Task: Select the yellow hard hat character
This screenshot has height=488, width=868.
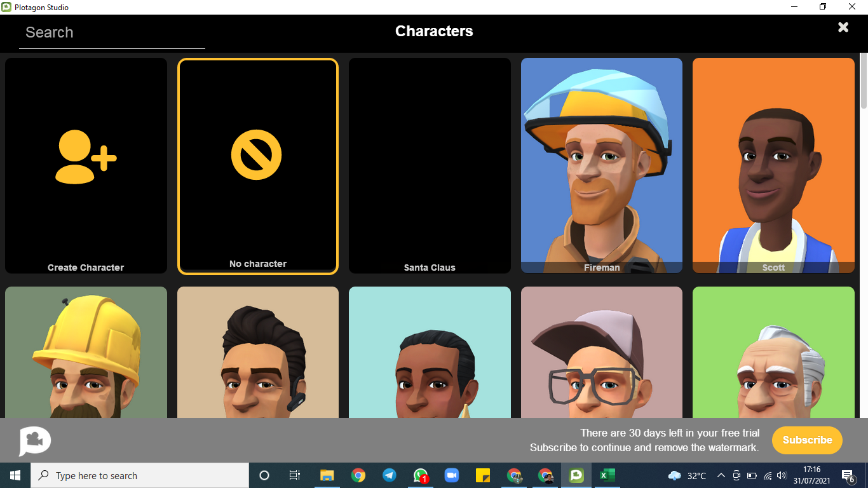Action: [86, 353]
